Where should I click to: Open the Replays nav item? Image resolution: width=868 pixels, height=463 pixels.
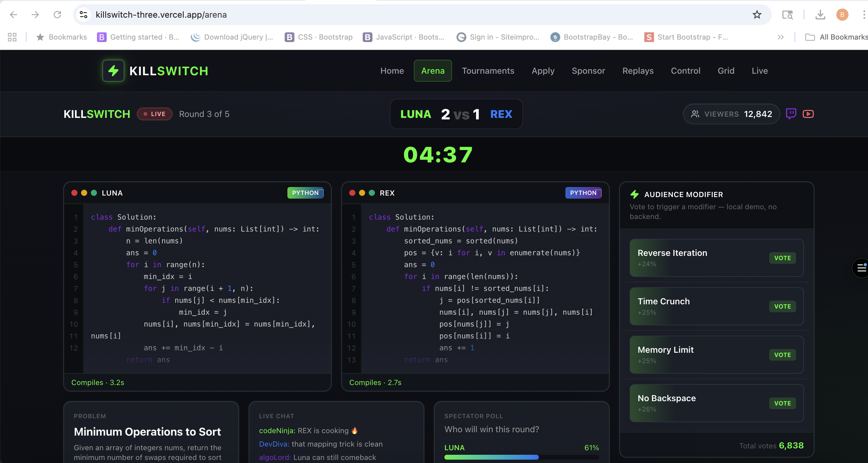(x=638, y=71)
